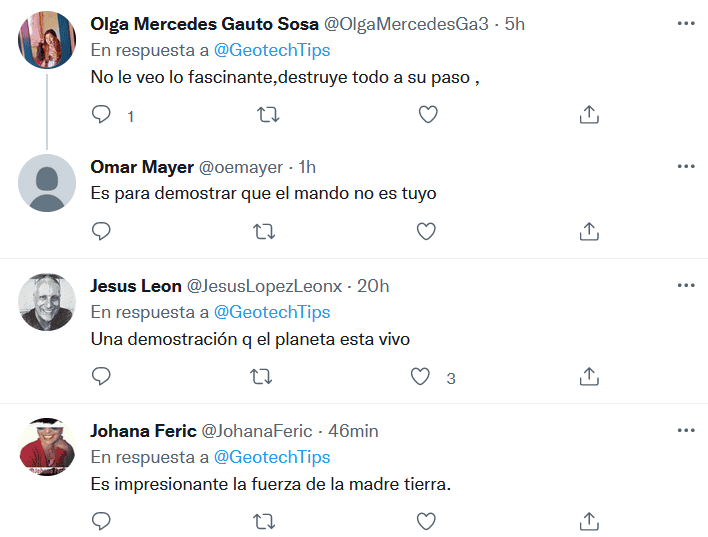Reply to Omar Mayer's tweet
Viewport: 708px width, 537px height.
click(x=101, y=232)
